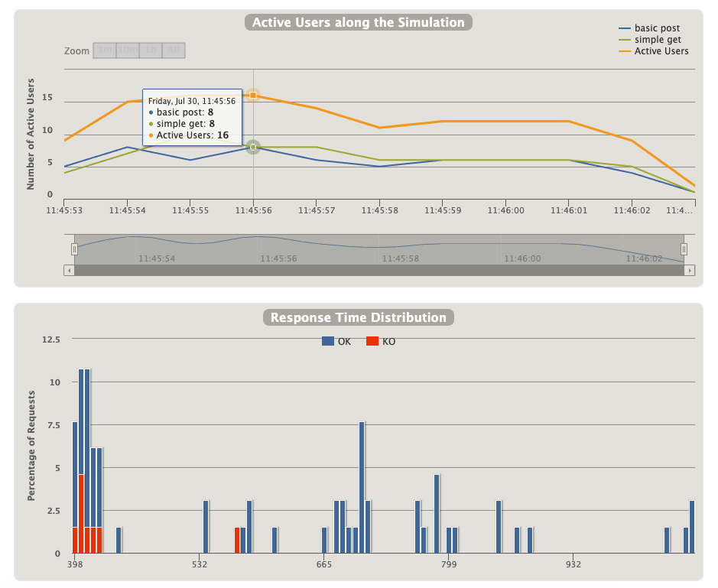The image size is (718, 588).
Task: Click the navigator scrollbar left arrow
Action: pos(69,270)
